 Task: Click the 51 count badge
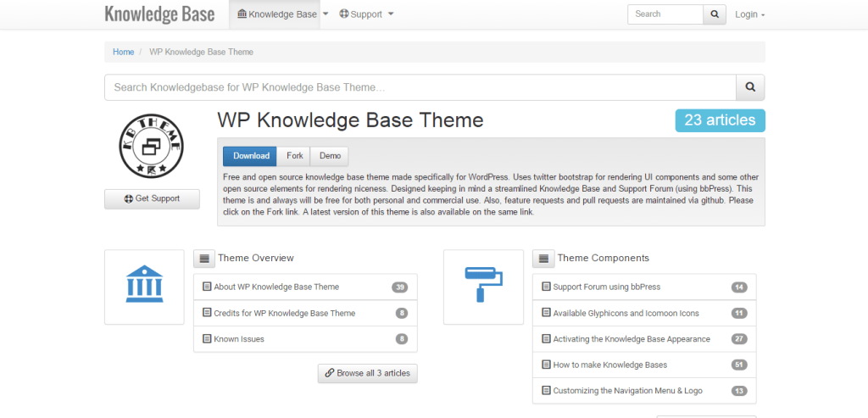tap(739, 365)
